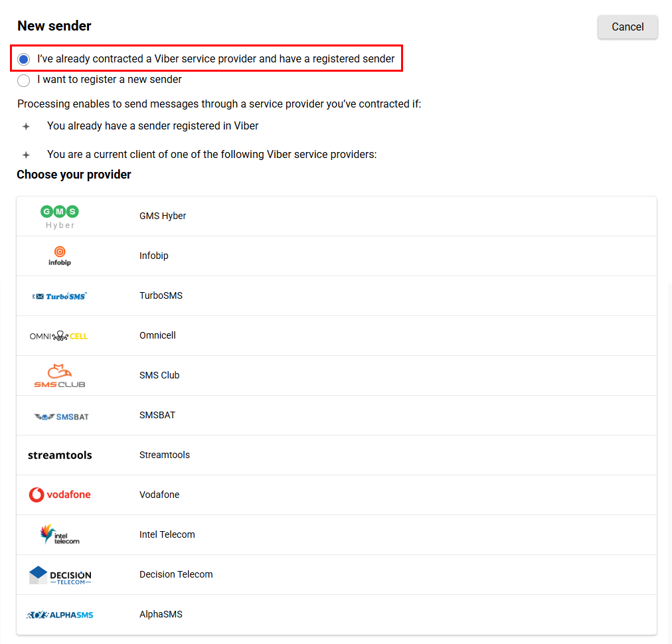Click the Intel Telecom logo
The image size is (672, 644).
[x=60, y=534]
